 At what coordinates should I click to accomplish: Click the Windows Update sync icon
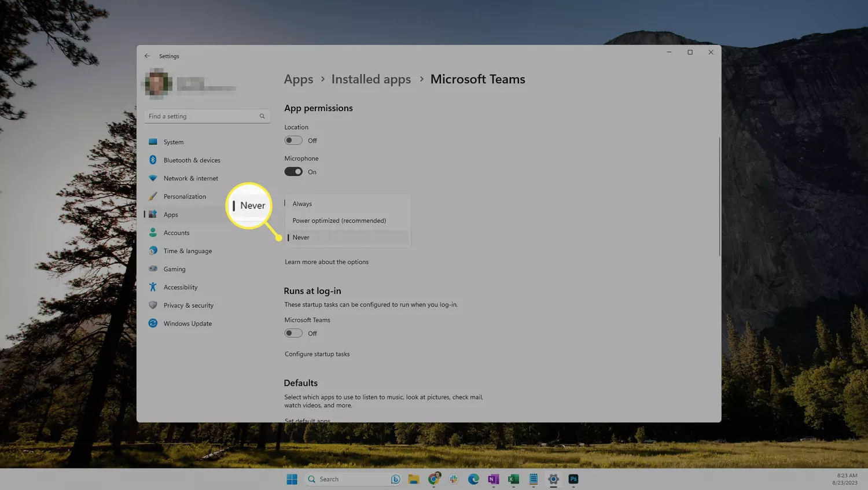click(x=153, y=323)
